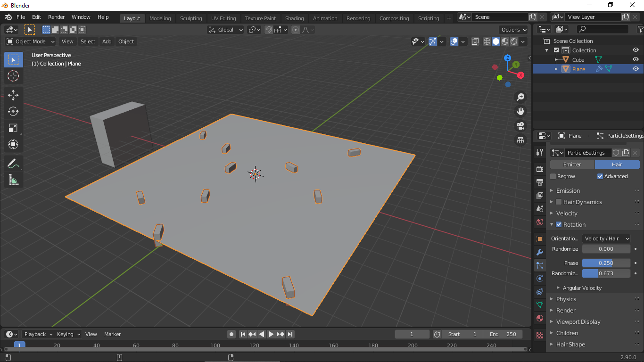Image resolution: width=644 pixels, height=362 pixels.
Task: Collapse the Rotation section
Action: 552,224
